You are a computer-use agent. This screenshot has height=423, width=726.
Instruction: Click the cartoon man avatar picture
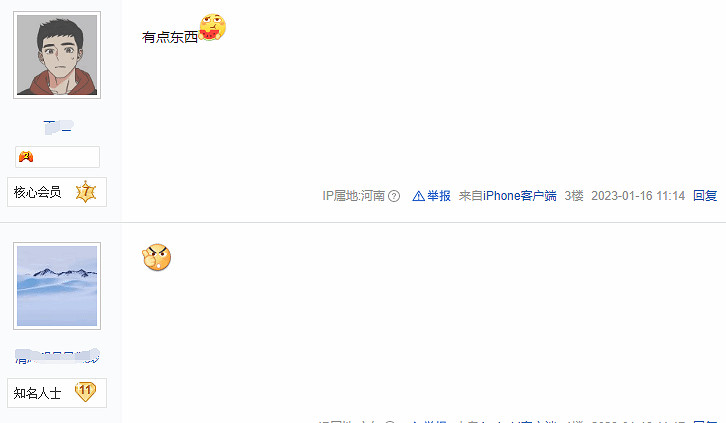click(x=57, y=55)
